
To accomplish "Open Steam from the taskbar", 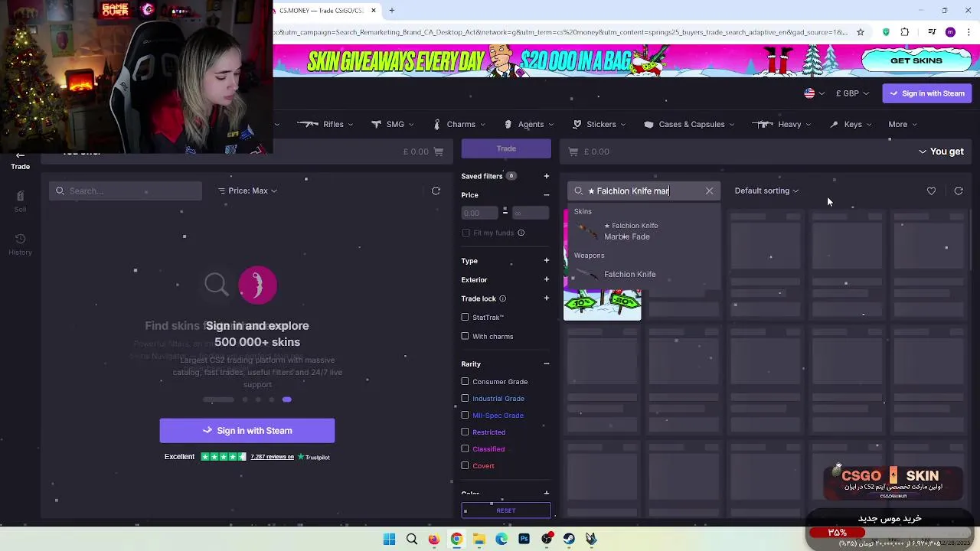I will coord(569,539).
